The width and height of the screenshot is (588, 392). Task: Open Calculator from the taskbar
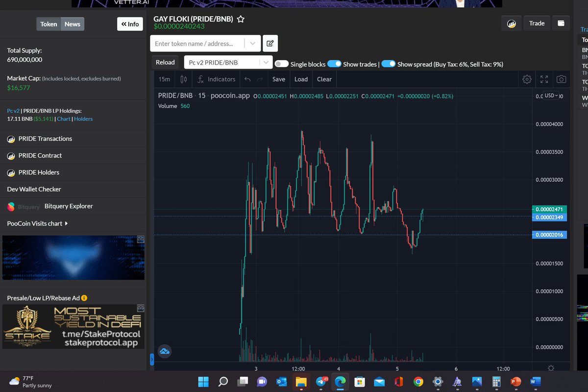click(x=496, y=381)
